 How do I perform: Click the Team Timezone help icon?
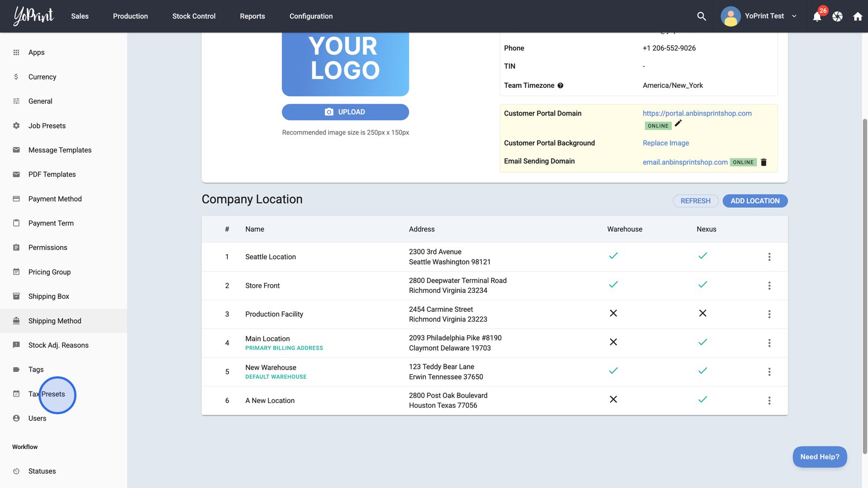[x=560, y=86]
